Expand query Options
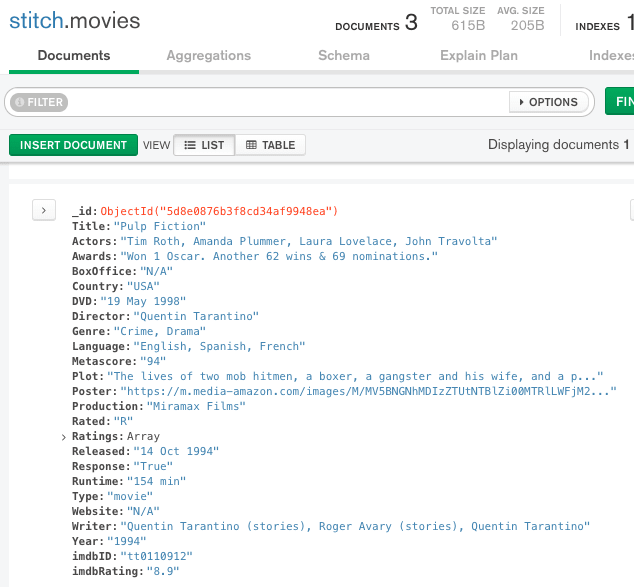 pos(548,102)
